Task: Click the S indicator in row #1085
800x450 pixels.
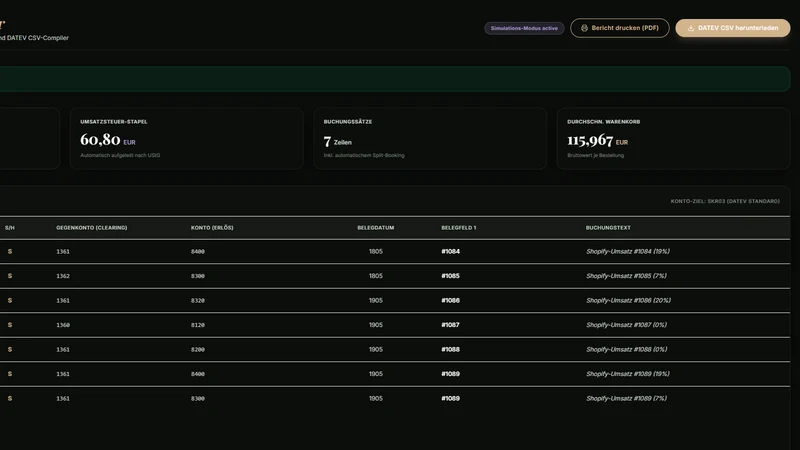Action: pyautogui.click(x=10, y=276)
